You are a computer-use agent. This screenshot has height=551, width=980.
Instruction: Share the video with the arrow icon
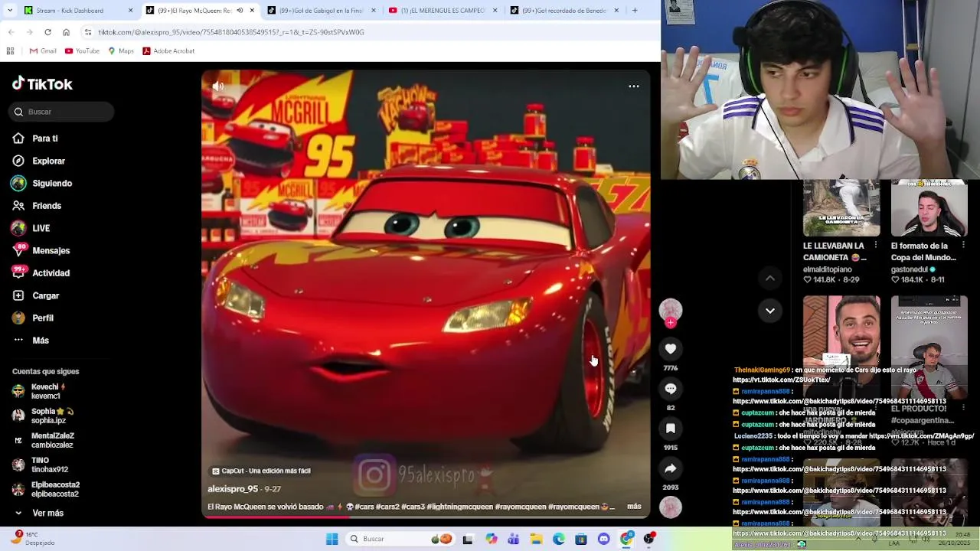(671, 468)
